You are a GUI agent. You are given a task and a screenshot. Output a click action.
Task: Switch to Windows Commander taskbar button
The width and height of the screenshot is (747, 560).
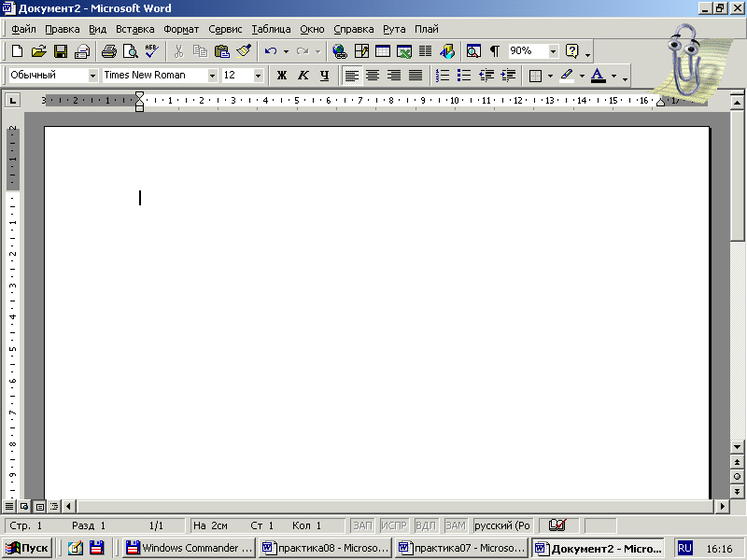pyautogui.click(x=190, y=548)
